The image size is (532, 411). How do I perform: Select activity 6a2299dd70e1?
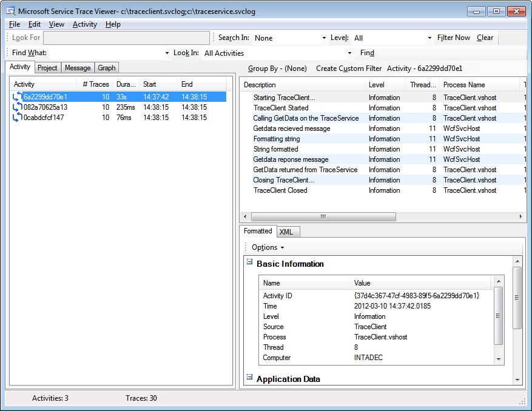[119, 97]
